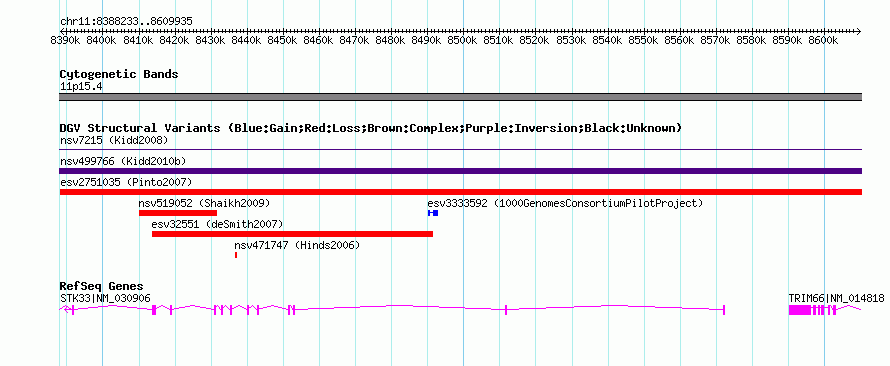
Task: Click the TRIM66|NM_014818 gene label
Action: tap(836, 298)
